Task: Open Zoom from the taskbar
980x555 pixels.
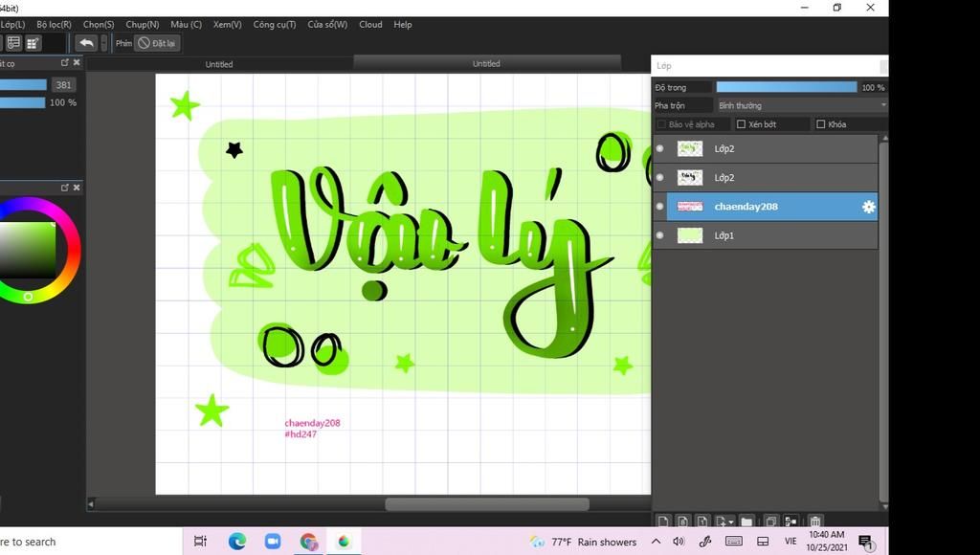Action: pos(273,542)
